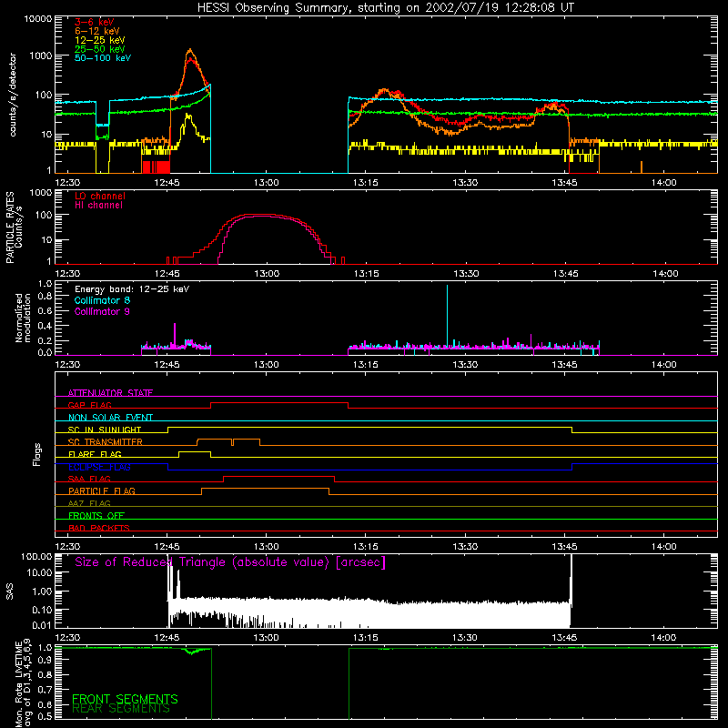Screen dimensions: 728x728
Task: Select the FRONT SEGMENTS legend label
Action: click(125, 699)
